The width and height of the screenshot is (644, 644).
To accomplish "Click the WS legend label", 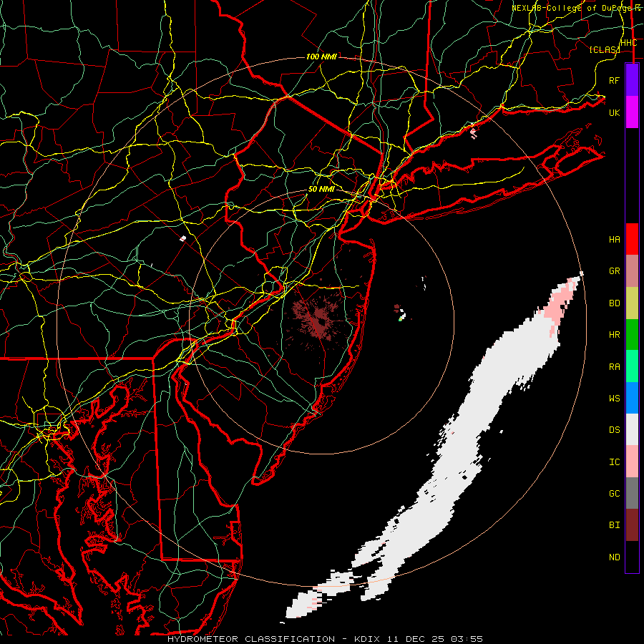I will click(614, 399).
